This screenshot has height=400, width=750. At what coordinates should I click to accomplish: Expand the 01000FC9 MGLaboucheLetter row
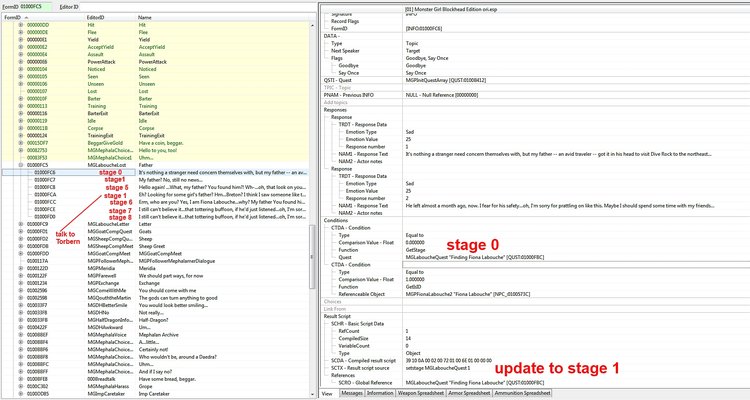(21, 224)
